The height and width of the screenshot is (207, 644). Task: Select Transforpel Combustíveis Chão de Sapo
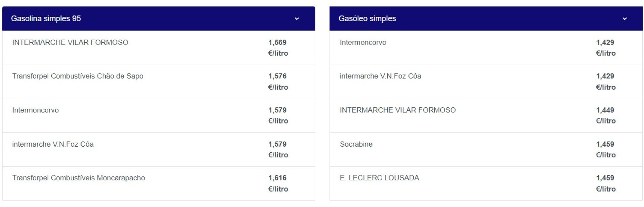(78, 76)
